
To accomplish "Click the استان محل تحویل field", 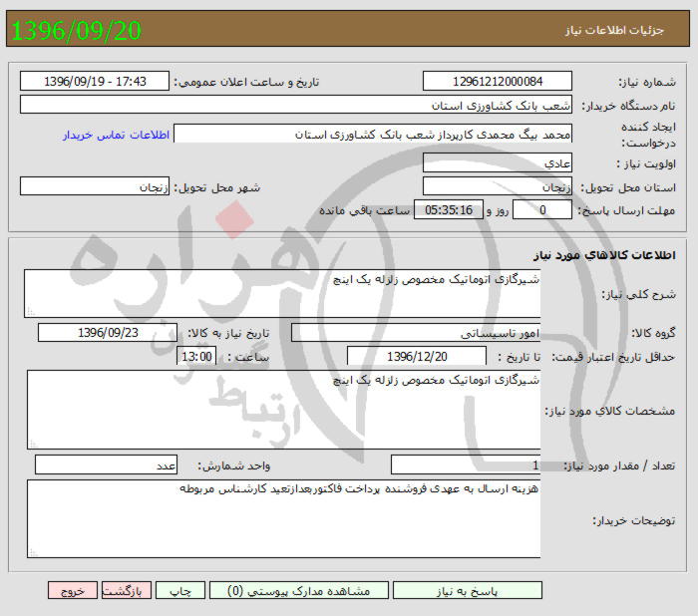I will click(x=498, y=186).
